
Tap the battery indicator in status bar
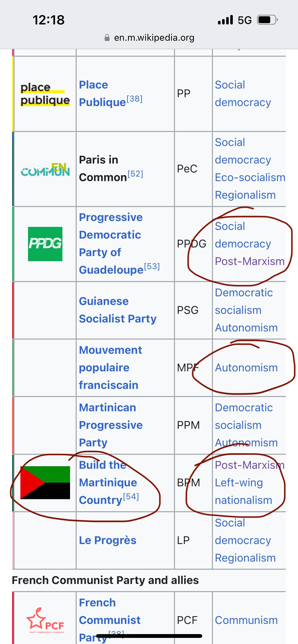267,20
